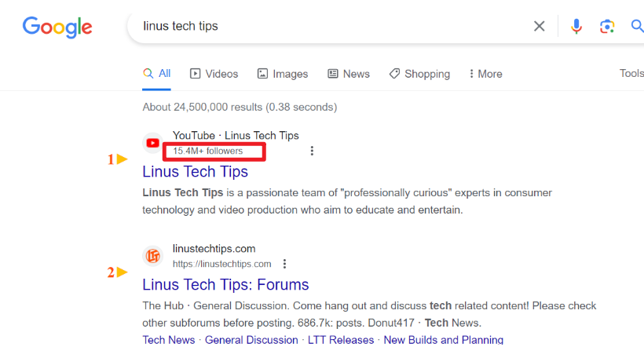Select the News tab
Image resolution: width=644 pixels, height=347 pixels.
click(x=348, y=74)
